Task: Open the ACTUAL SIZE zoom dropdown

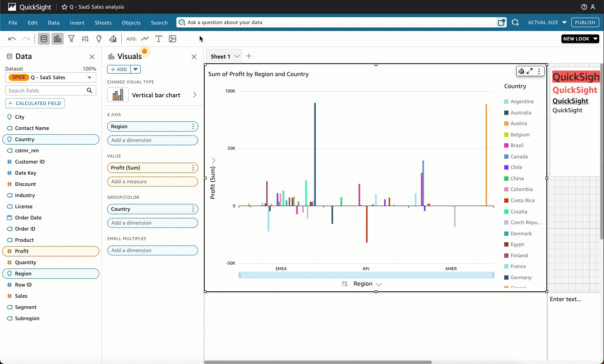Action: pyautogui.click(x=547, y=22)
